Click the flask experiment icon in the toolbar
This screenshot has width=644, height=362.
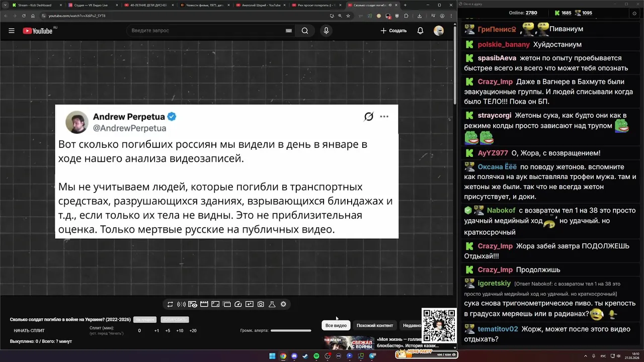(272, 304)
